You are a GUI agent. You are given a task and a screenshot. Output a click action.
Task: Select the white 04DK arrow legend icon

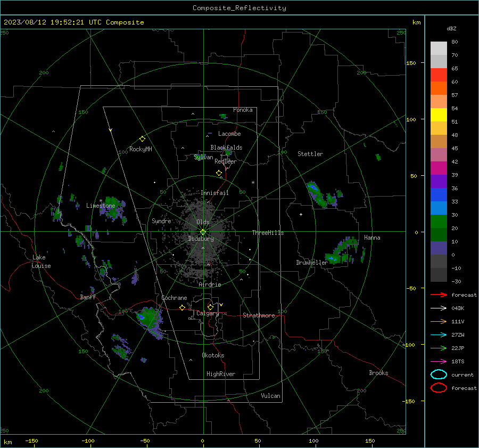439,308
